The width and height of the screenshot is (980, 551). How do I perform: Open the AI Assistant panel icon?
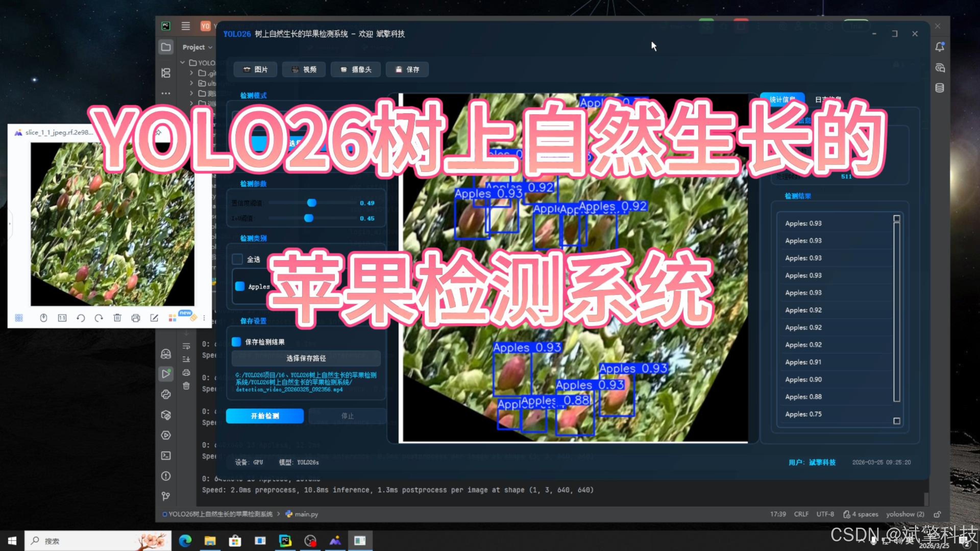coord(940,68)
